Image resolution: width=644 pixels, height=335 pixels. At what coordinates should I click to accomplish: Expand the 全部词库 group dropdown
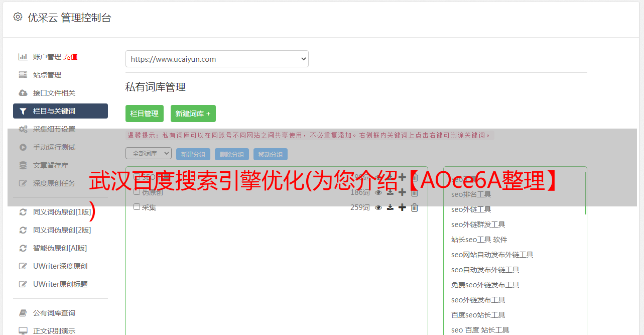pyautogui.click(x=149, y=153)
